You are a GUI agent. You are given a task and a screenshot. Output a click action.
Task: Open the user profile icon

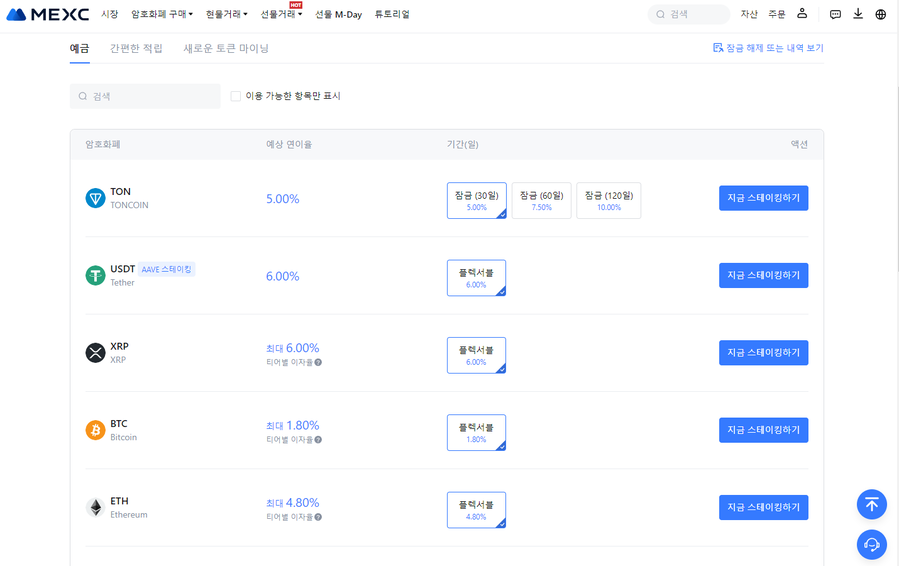tap(802, 14)
